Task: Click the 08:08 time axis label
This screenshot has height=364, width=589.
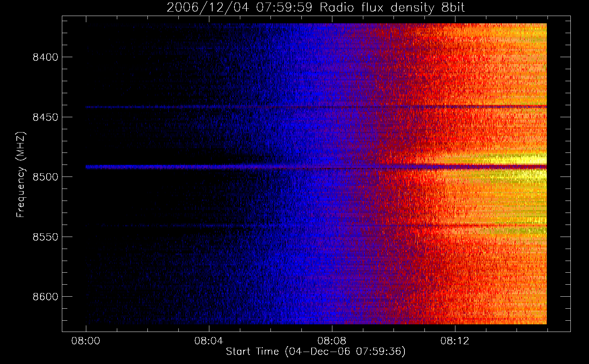Action: (x=332, y=341)
